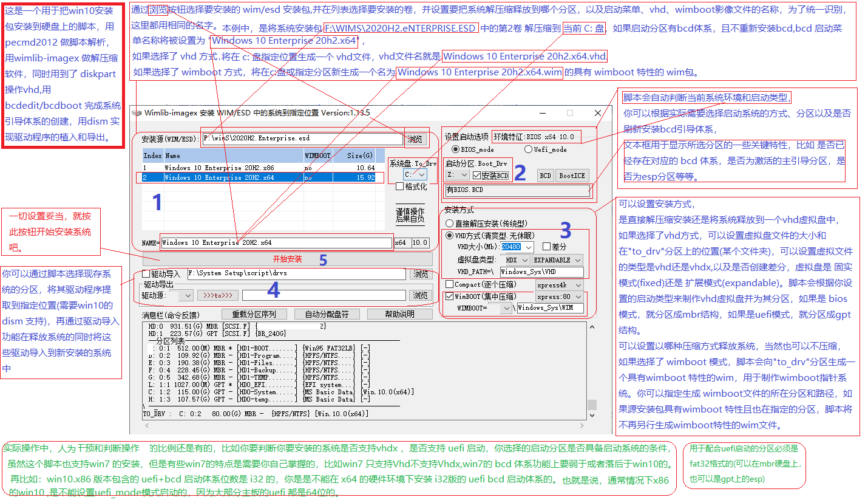Image resolution: width=868 pixels, height=500 pixels.
Task: Close the Wimlib-imagex installer window
Action: tap(598, 112)
